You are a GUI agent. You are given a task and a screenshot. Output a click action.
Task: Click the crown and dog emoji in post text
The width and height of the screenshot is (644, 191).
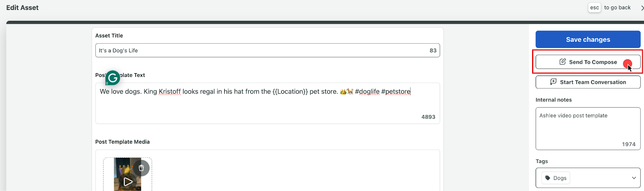pos(347,92)
